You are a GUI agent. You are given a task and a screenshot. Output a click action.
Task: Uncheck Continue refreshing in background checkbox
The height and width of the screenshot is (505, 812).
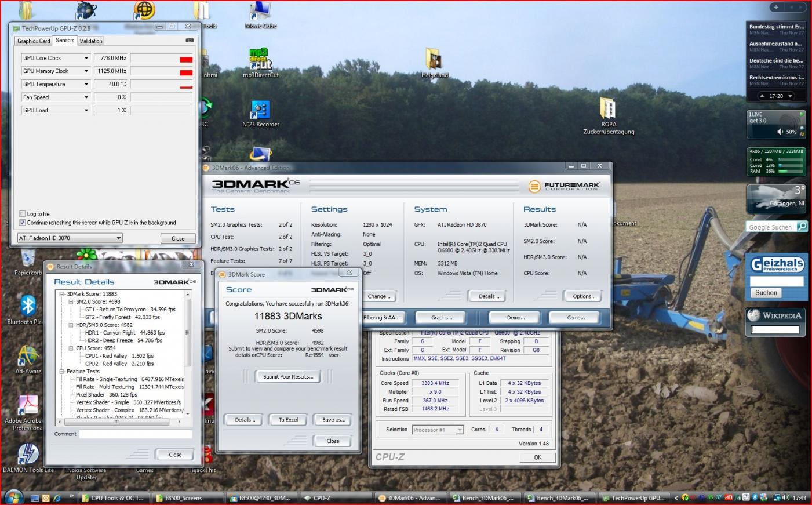23,223
